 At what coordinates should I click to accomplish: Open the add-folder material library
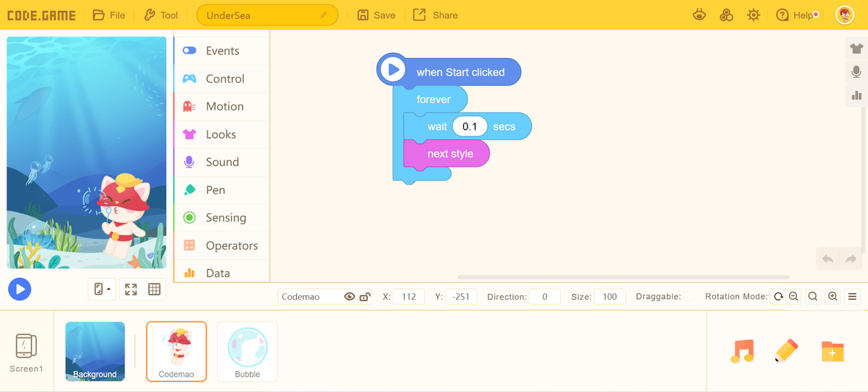point(832,351)
